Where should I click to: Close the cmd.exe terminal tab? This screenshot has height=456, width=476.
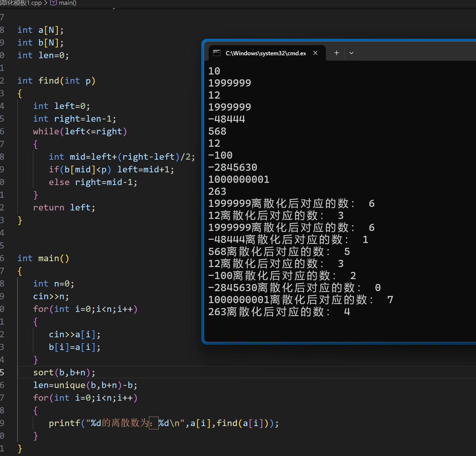coord(315,53)
